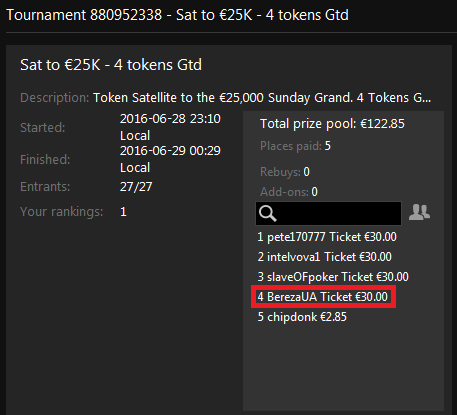Click the Entrants 27/27 value

pyautogui.click(x=136, y=187)
